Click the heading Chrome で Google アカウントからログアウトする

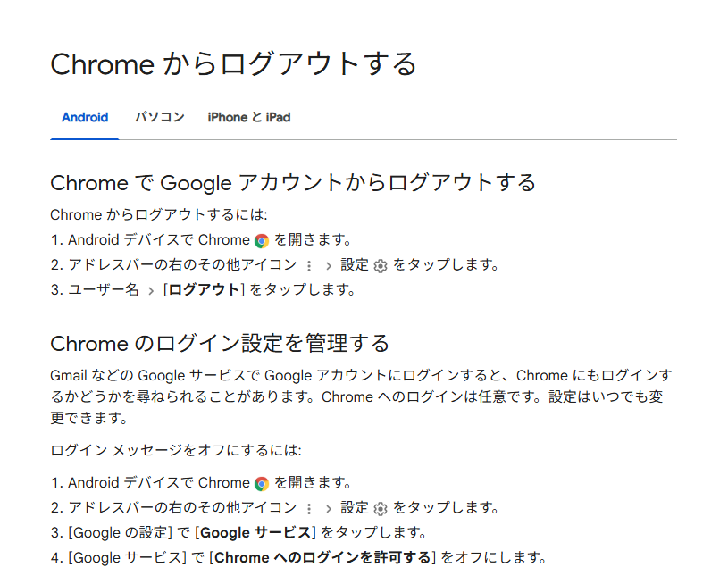coord(293,183)
